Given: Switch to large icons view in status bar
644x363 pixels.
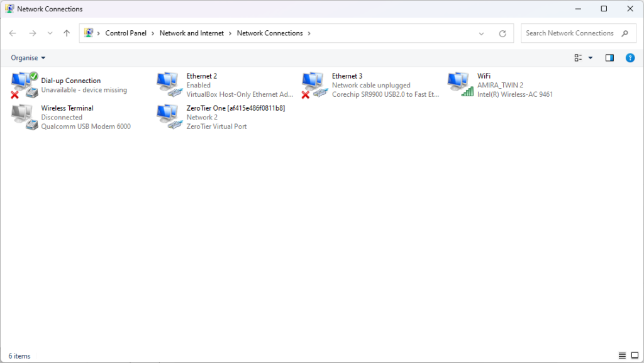Looking at the screenshot, I should (635, 356).
